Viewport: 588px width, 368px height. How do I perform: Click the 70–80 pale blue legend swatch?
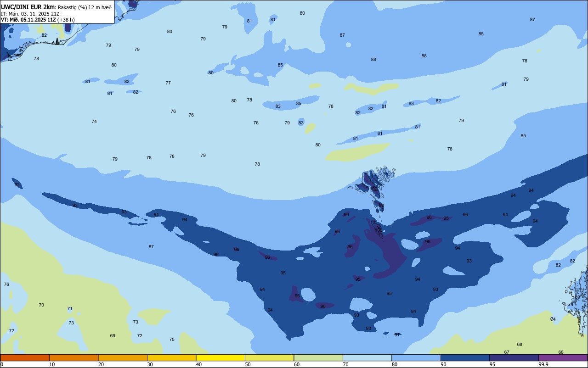[x=367, y=357]
